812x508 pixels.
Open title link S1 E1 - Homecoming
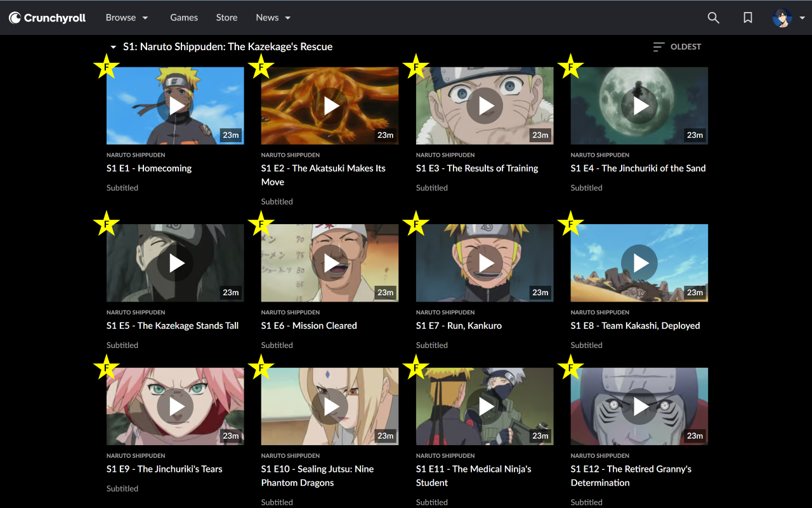[149, 168]
